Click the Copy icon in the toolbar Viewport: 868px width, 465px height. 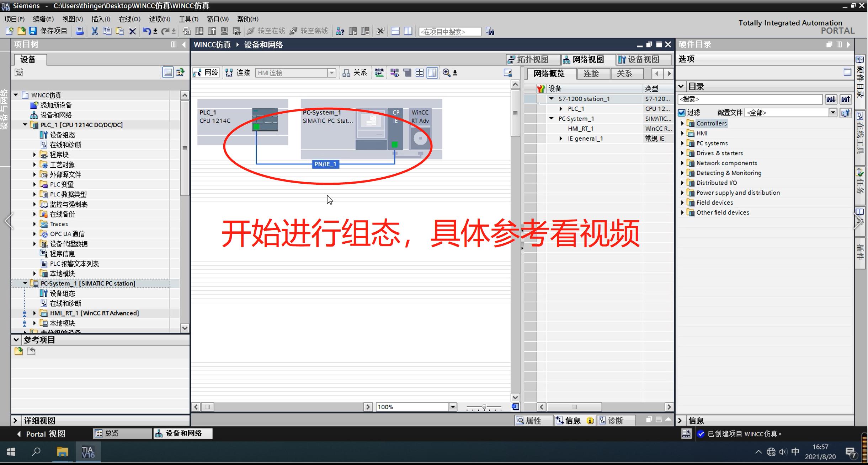click(x=107, y=31)
